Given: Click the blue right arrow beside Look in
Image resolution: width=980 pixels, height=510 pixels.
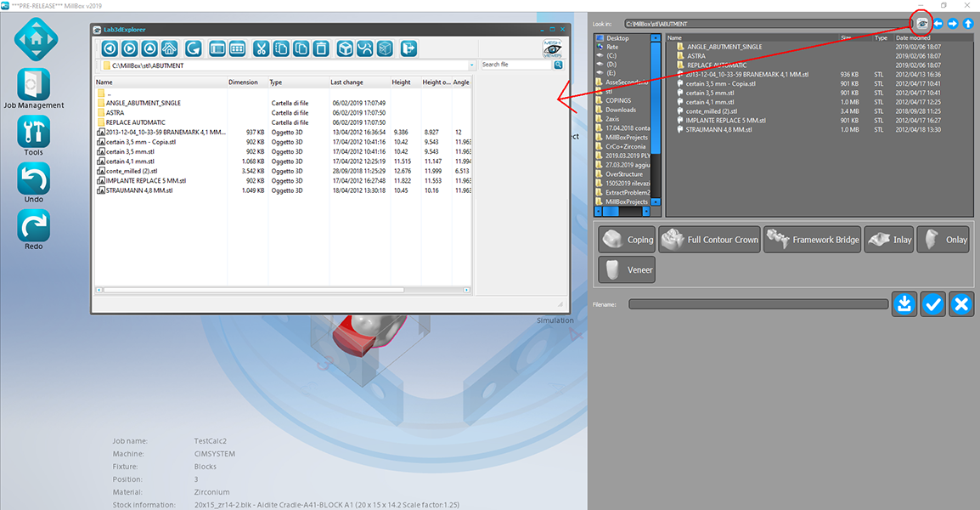Looking at the screenshot, I should (x=953, y=24).
